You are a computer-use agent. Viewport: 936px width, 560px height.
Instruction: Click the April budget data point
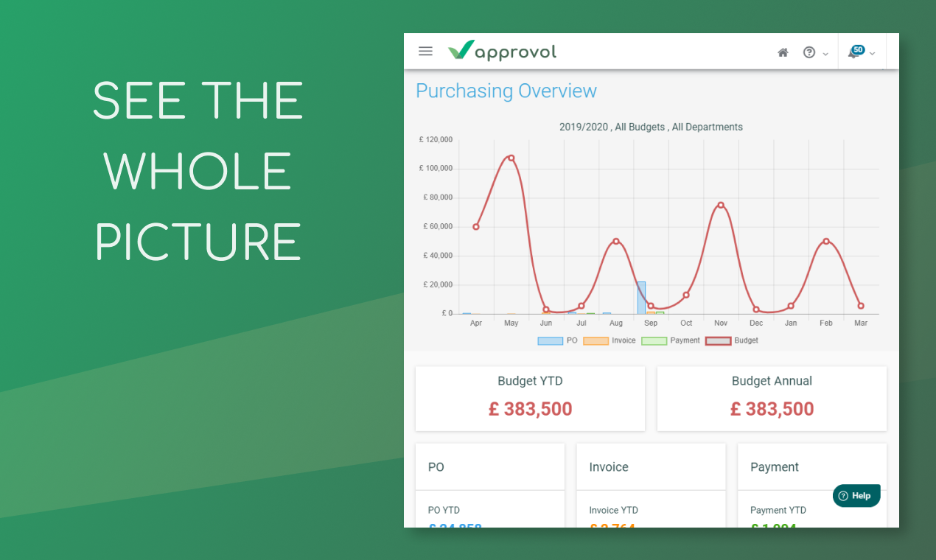[x=476, y=227]
